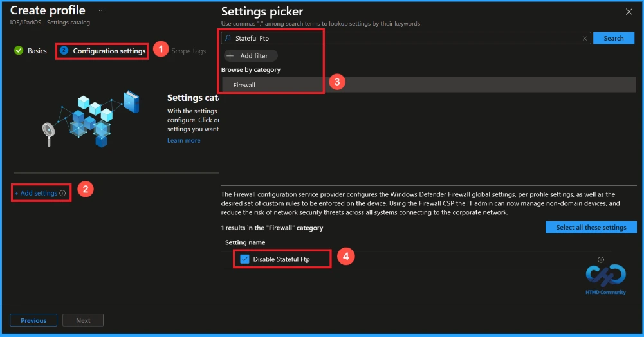The image size is (644, 337).
Task: Click the '1 results in the Firewall category' text
Action: tap(272, 228)
